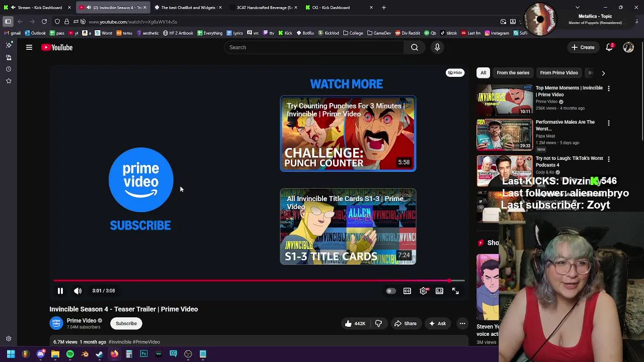Open more actions three-dot menu below video

462,324
